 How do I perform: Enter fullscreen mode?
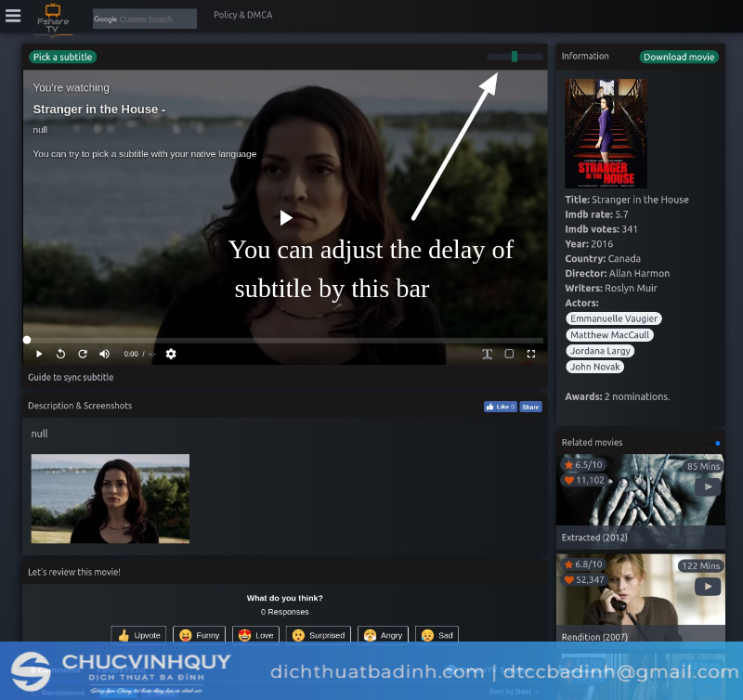[531, 354]
